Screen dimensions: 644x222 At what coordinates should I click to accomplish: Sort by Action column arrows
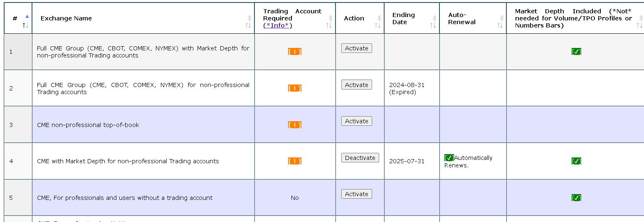[378, 22]
